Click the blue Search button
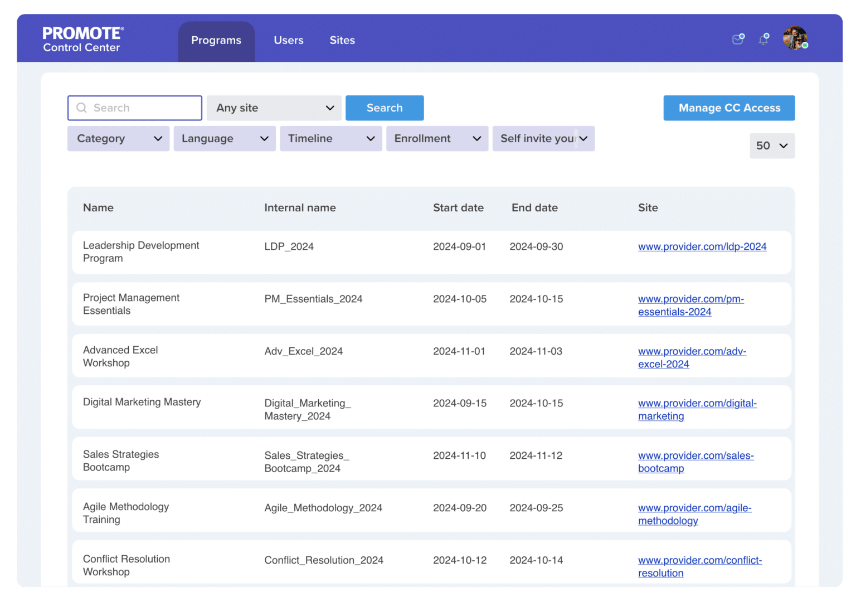The image size is (856, 616). coord(385,108)
